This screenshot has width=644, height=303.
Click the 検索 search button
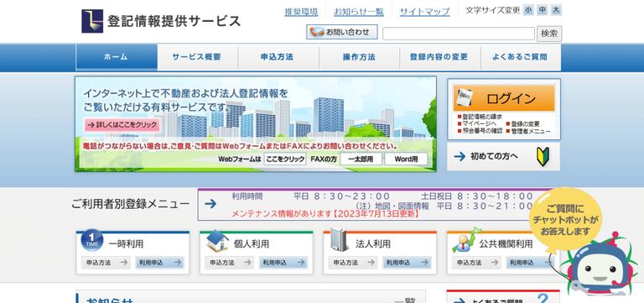(549, 34)
